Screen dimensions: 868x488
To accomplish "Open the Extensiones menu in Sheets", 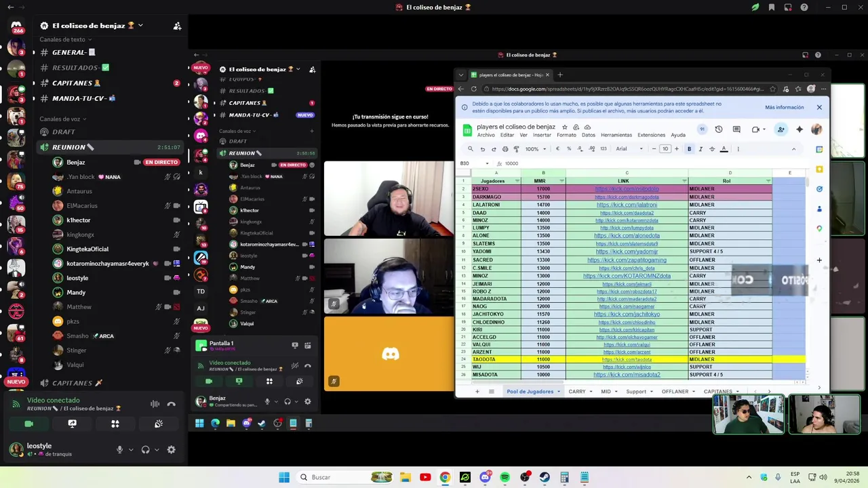I will tap(651, 135).
